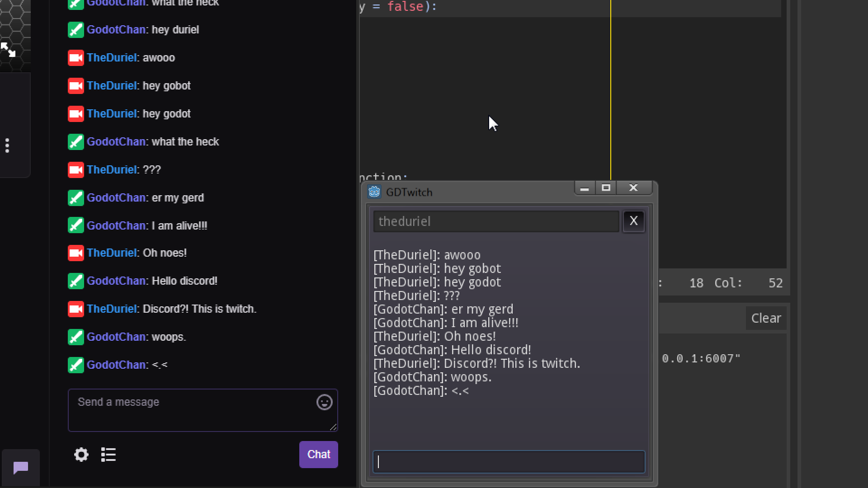Focus the GDTwitch bottom message input
Viewport: 868px width, 488px height.
tap(509, 462)
